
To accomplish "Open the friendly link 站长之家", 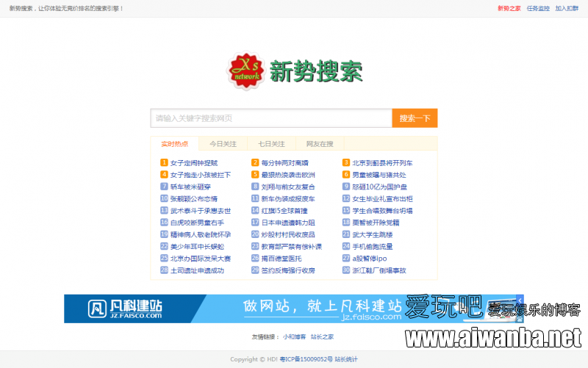I will (322, 337).
